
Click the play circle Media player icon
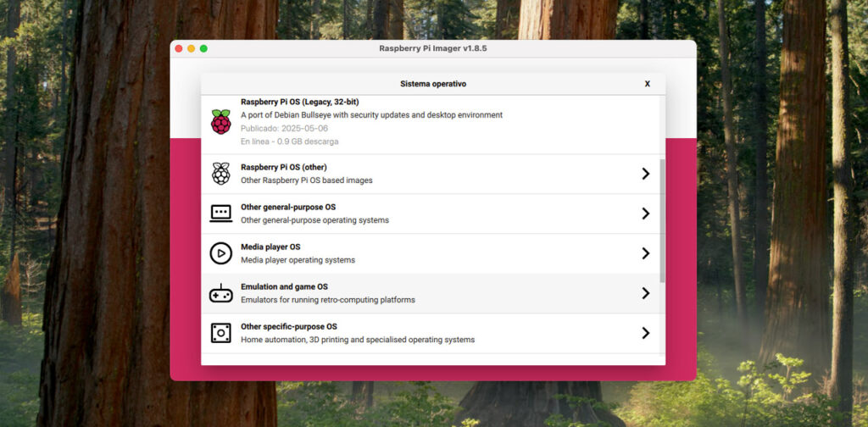[220, 253]
